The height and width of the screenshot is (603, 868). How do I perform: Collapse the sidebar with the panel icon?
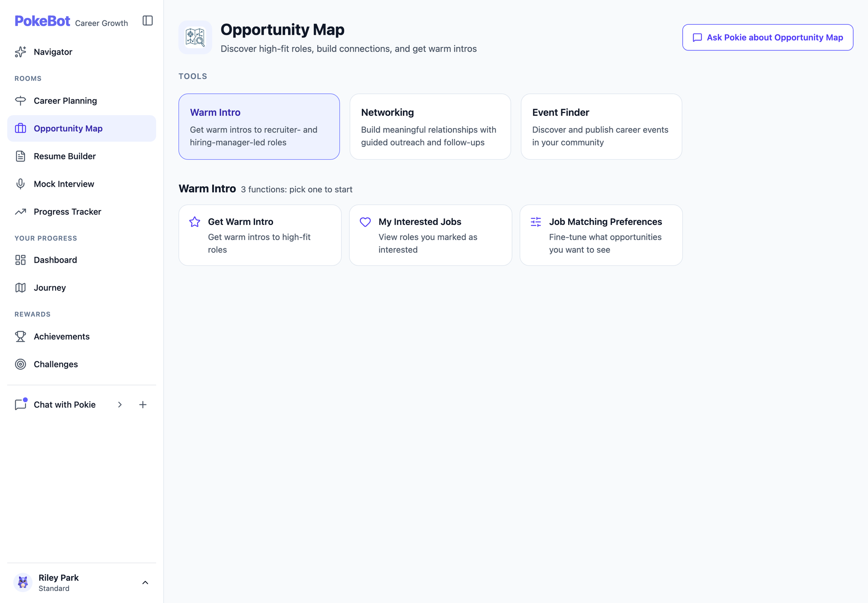148,20
